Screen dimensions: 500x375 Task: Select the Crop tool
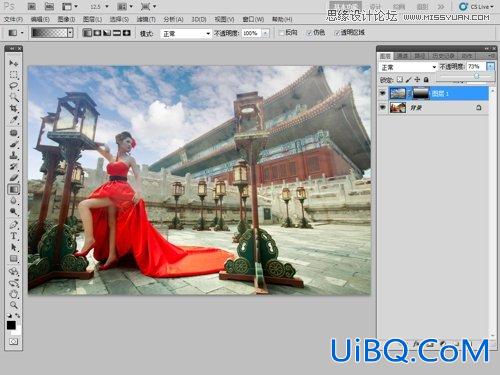click(x=13, y=108)
